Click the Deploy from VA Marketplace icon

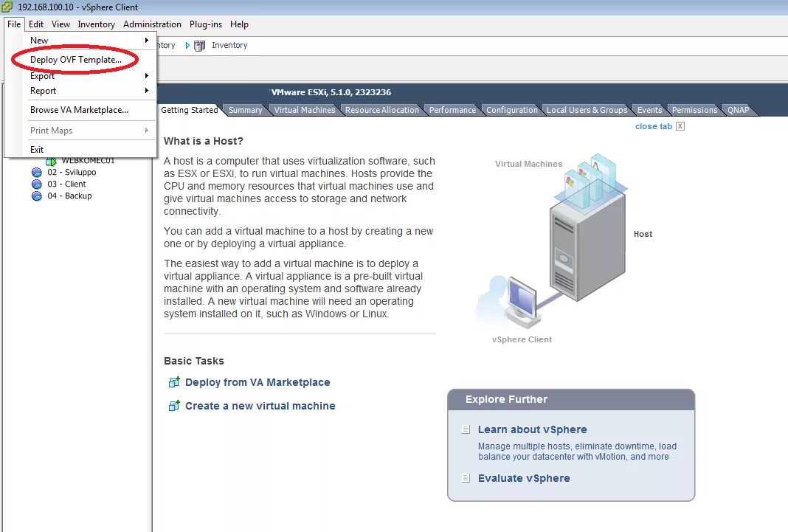click(174, 382)
